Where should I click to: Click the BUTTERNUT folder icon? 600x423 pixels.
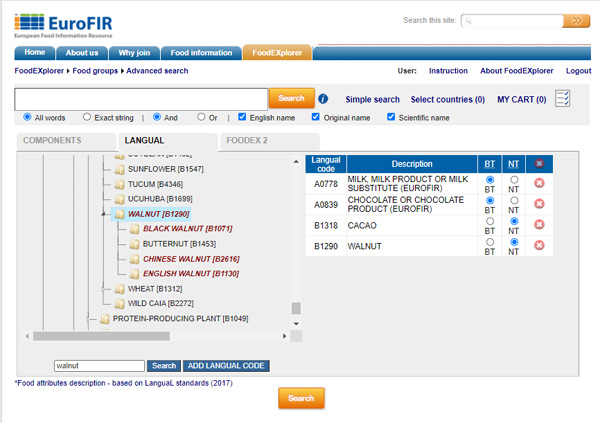click(134, 244)
